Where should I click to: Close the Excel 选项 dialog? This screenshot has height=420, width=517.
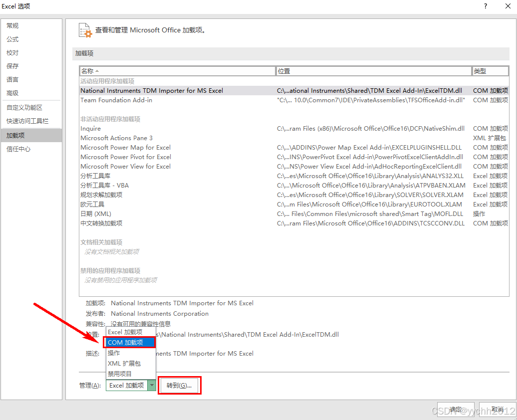[x=508, y=6]
